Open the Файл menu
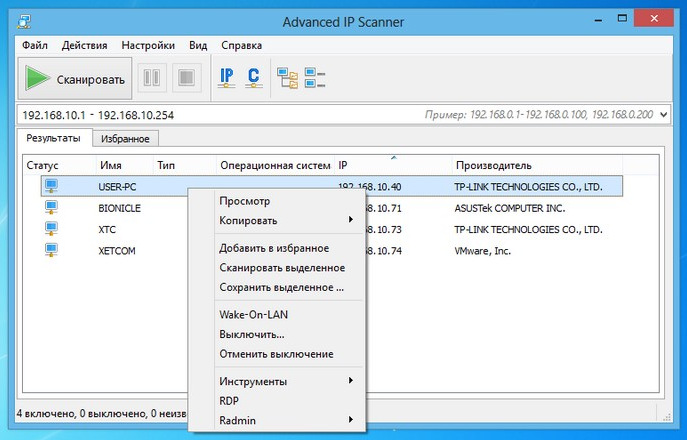This screenshot has width=687, height=440. point(35,45)
